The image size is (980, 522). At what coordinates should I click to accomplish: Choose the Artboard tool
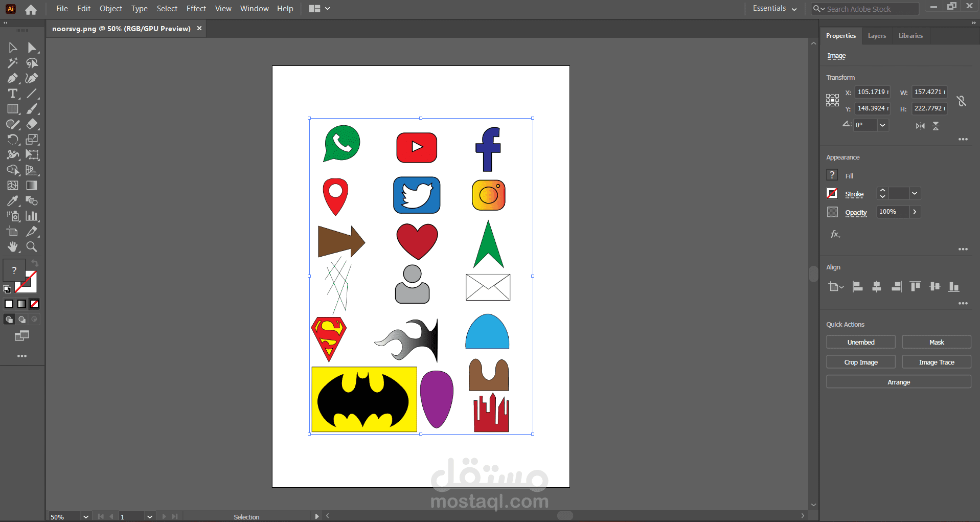(x=13, y=232)
